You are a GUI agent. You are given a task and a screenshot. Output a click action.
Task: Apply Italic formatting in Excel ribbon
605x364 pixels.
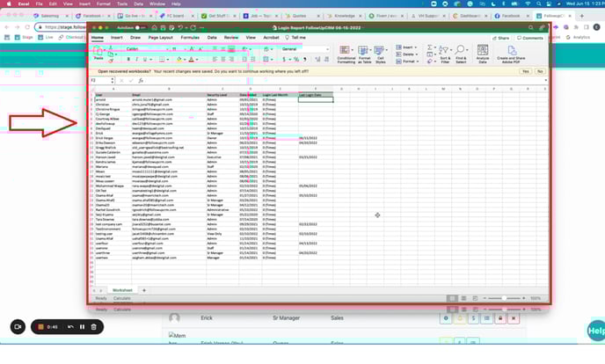[x=136, y=60]
